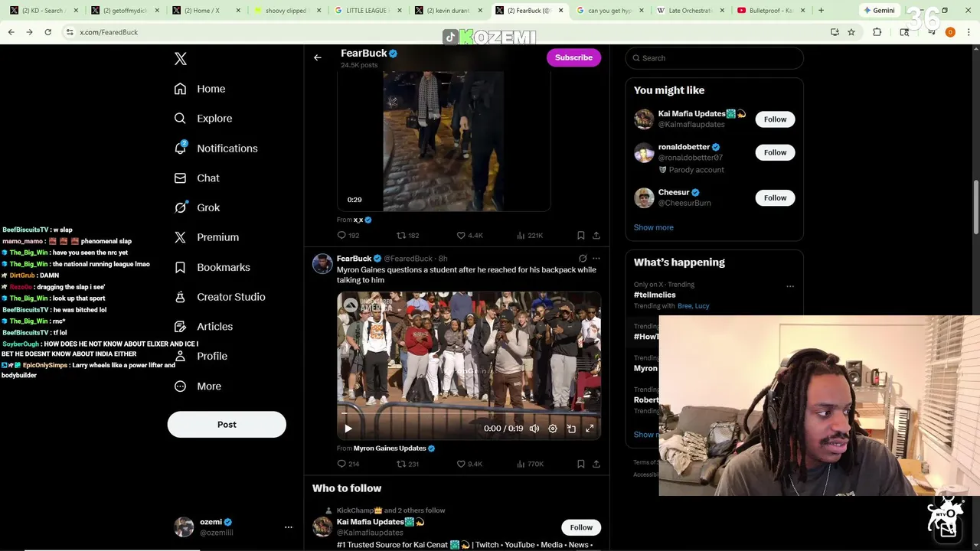Open the Notifications page
Viewport: 980px width, 551px height.
pos(216,148)
